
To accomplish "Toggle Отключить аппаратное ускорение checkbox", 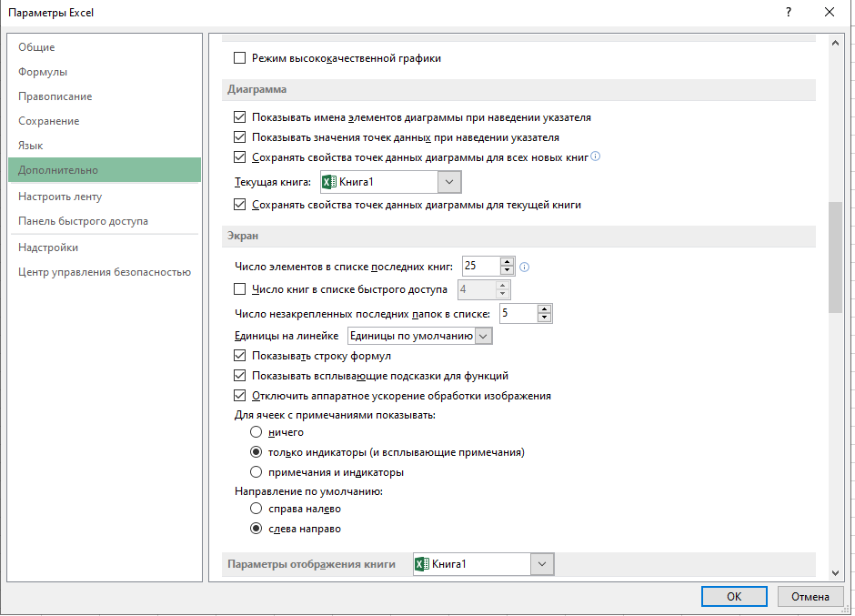I will click(239, 396).
